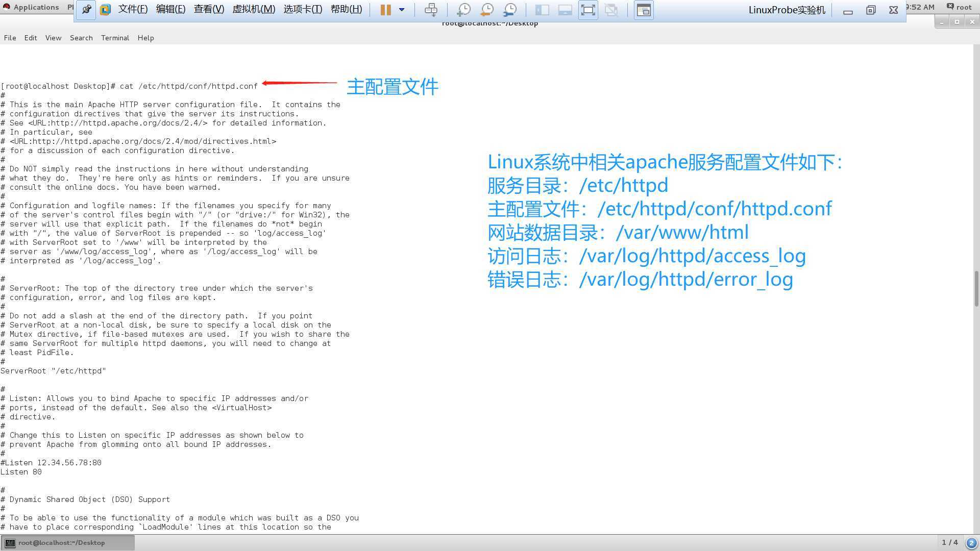Click the Listen 80 line
The height and width of the screenshot is (551, 980).
coord(21,472)
